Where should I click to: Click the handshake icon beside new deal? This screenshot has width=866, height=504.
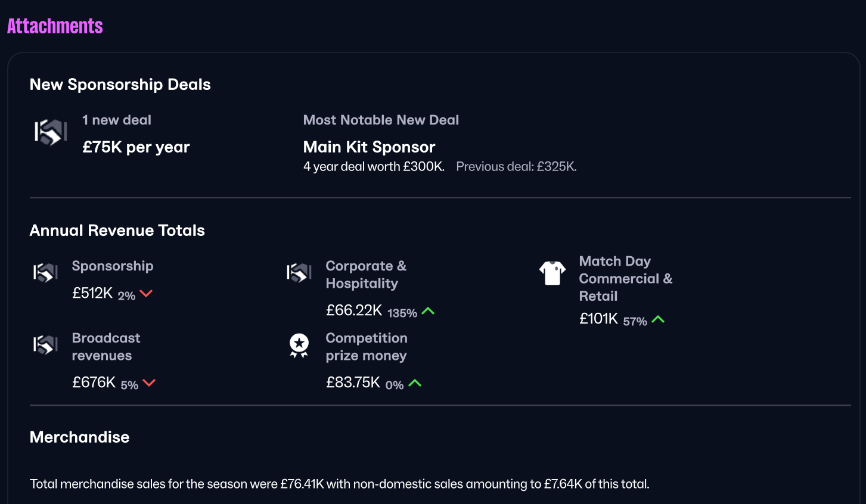51,132
